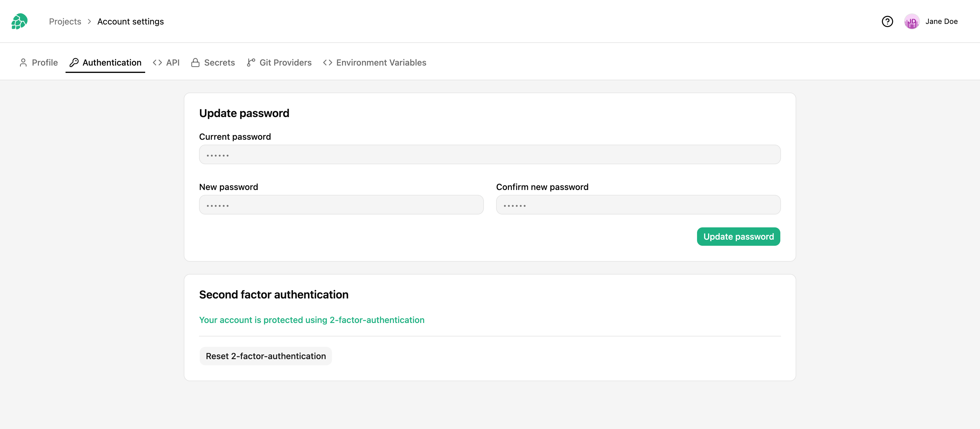Go to the Projects breadcrumb
This screenshot has width=980, height=429.
click(x=65, y=21)
